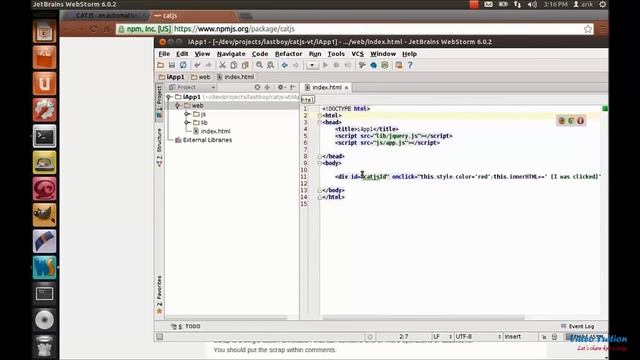Open the Refactor menu

point(289,54)
